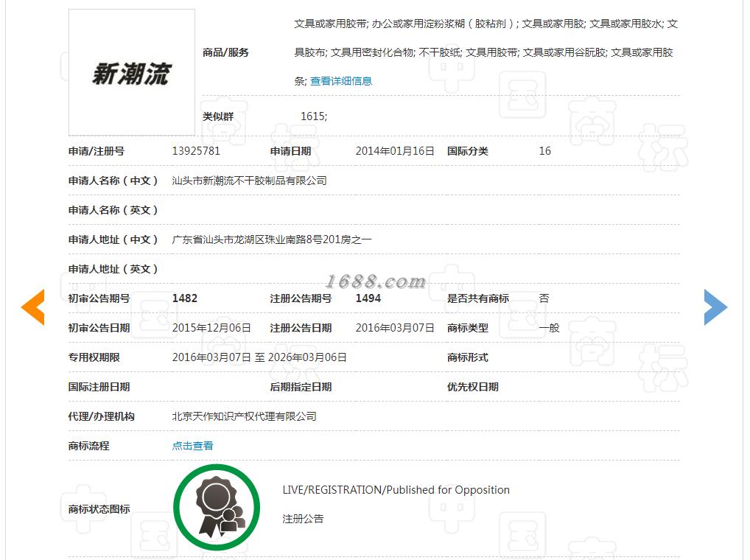Open the 新潮流 trademark logo image
The width and height of the screenshot is (750, 560).
coord(132,72)
